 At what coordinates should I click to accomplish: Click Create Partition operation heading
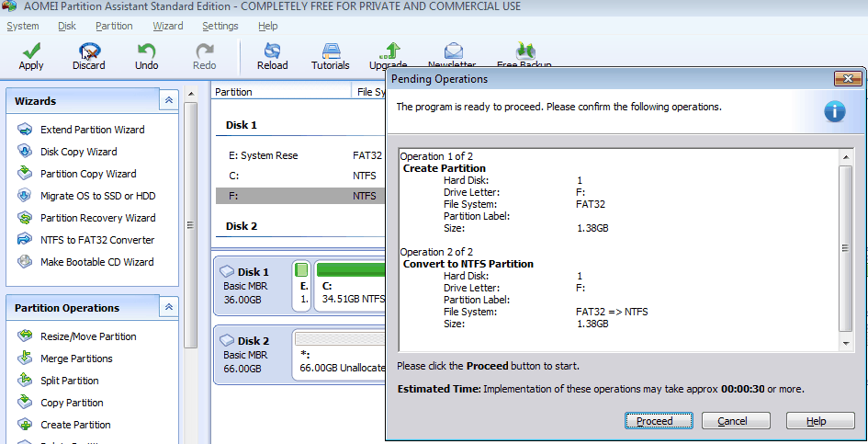[x=445, y=168]
